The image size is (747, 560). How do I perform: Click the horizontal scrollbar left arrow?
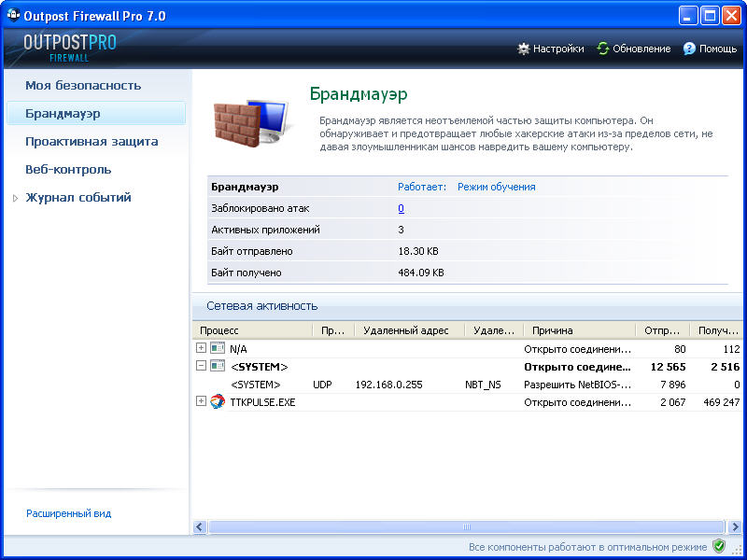(x=200, y=526)
